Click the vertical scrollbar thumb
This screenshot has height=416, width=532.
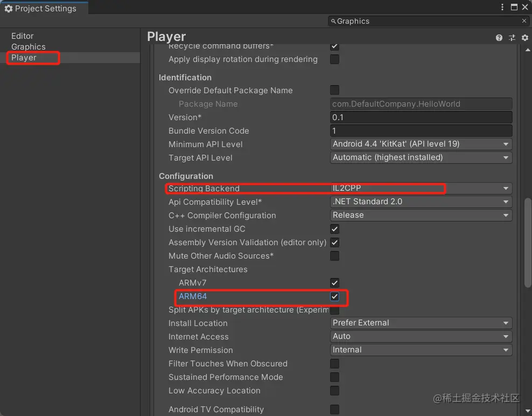click(x=528, y=242)
